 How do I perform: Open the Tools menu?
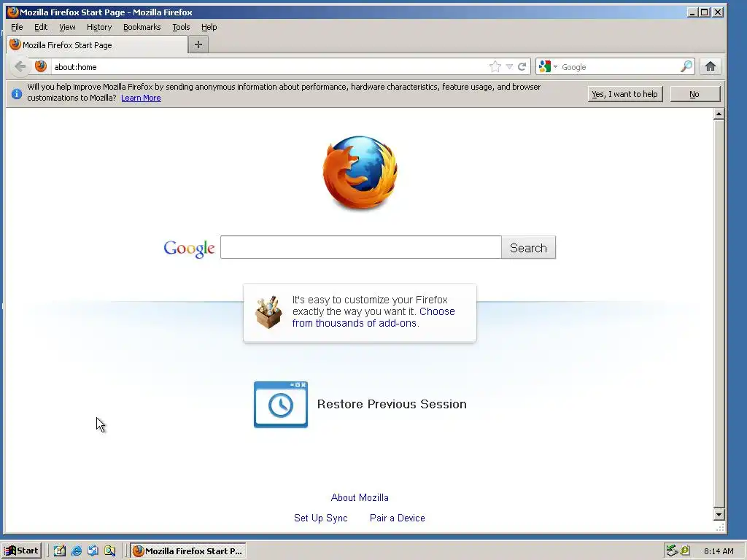tap(181, 27)
